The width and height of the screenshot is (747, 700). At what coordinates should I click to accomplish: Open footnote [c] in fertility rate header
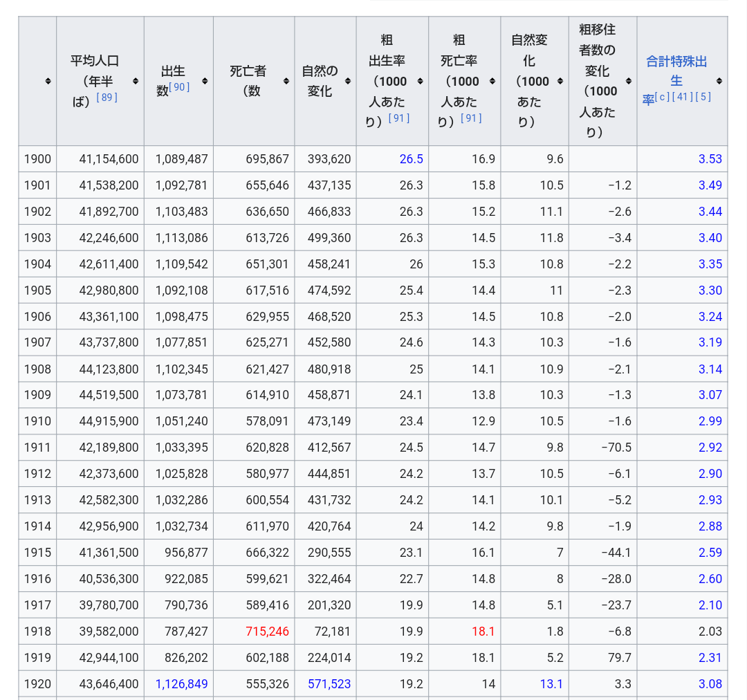coord(663,97)
